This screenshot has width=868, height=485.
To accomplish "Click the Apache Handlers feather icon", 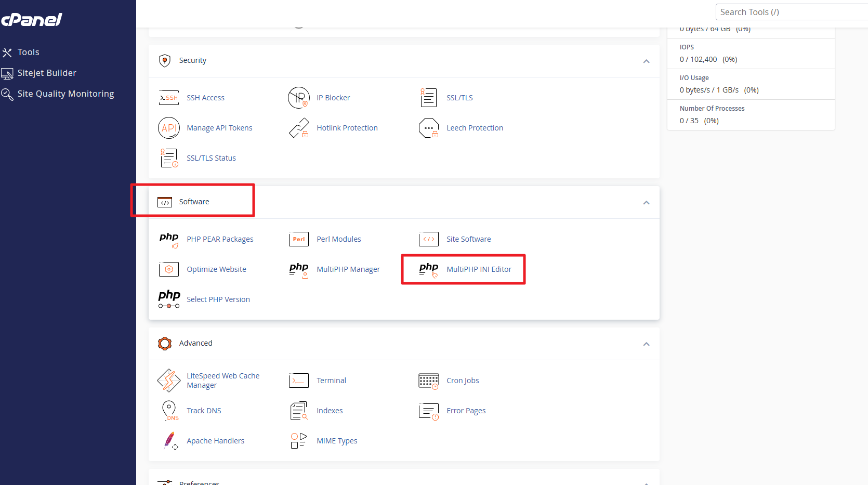I will [x=170, y=441].
